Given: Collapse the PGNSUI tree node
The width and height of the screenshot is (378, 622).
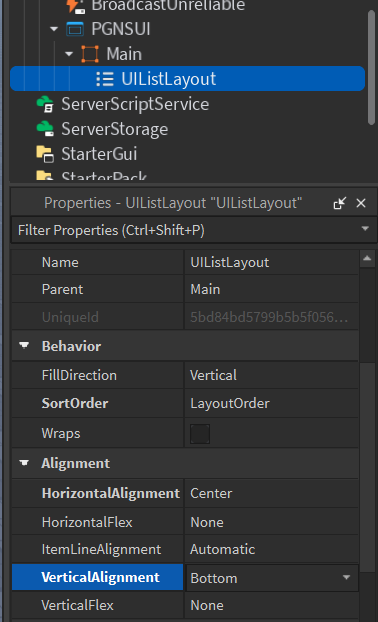Looking at the screenshot, I should 54,29.
